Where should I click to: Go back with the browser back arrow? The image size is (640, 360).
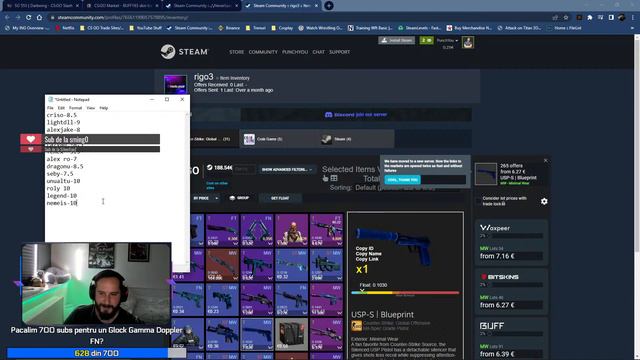(x=7, y=18)
